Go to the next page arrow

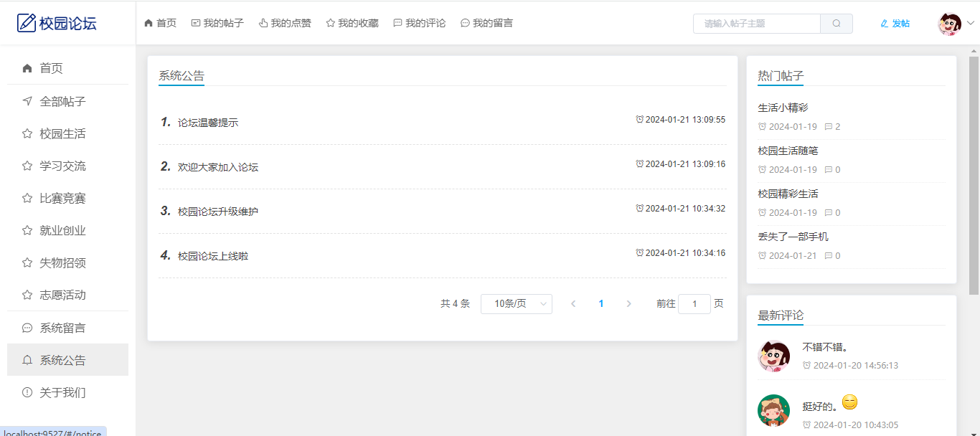(x=628, y=304)
